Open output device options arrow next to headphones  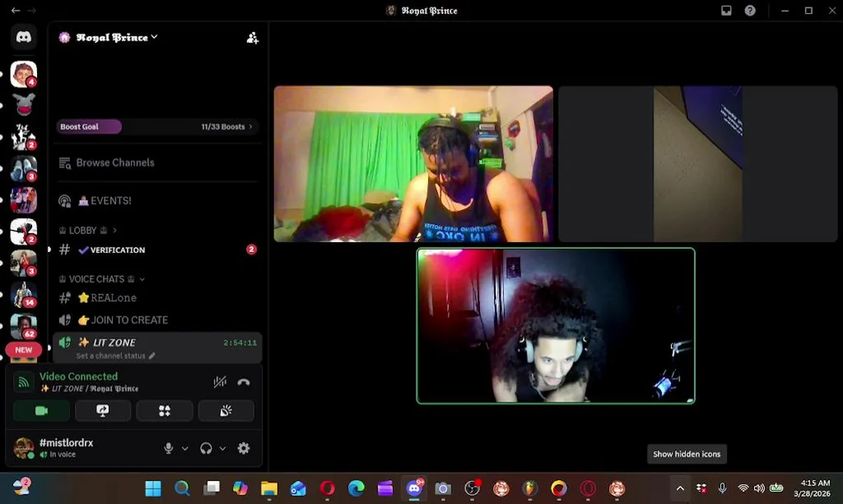223,449
